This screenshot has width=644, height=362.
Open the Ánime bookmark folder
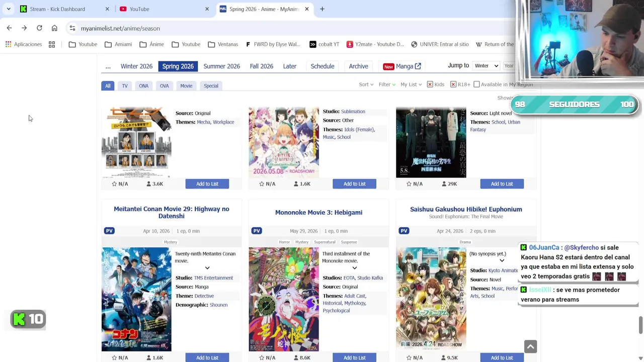click(152, 44)
